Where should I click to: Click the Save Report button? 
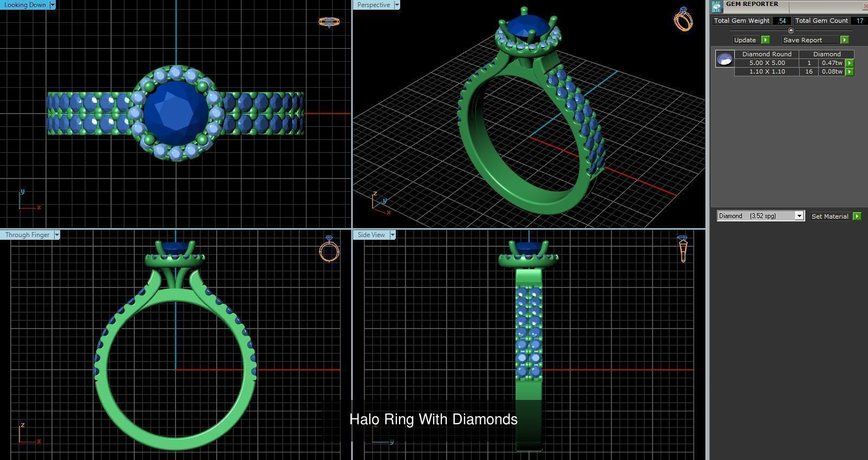[811, 40]
